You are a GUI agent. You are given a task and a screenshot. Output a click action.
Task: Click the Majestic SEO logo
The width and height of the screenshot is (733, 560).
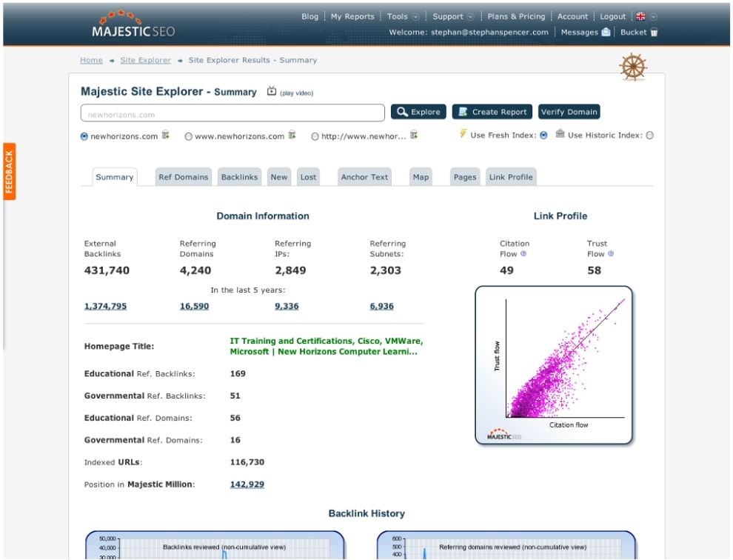[134, 24]
